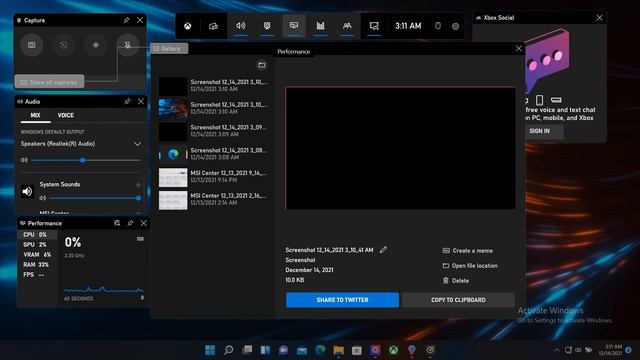The image size is (640, 360).
Task: Switch to the VOICE tab in Audio
Action: [x=66, y=116]
